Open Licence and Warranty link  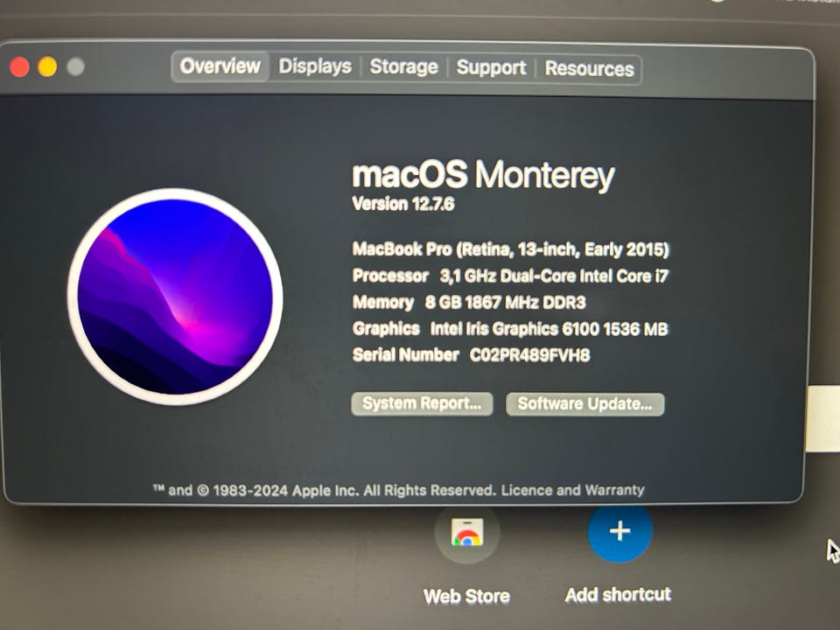(572, 490)
